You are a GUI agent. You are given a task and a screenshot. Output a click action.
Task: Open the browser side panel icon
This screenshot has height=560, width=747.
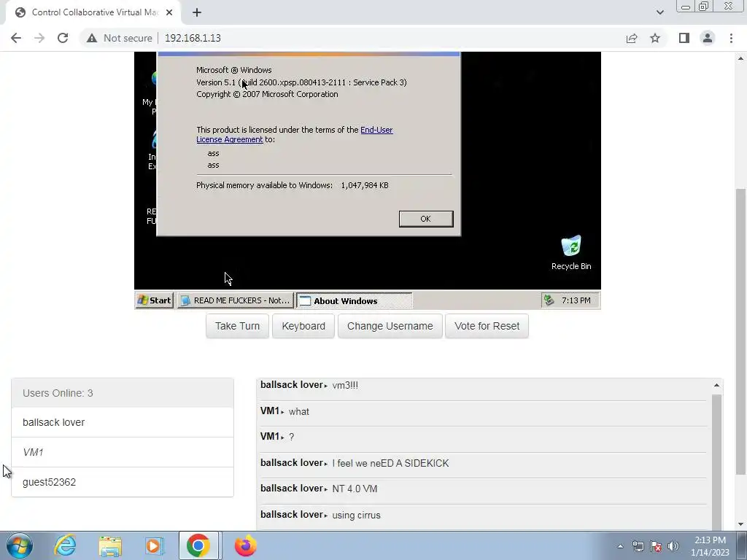(684, 38)
